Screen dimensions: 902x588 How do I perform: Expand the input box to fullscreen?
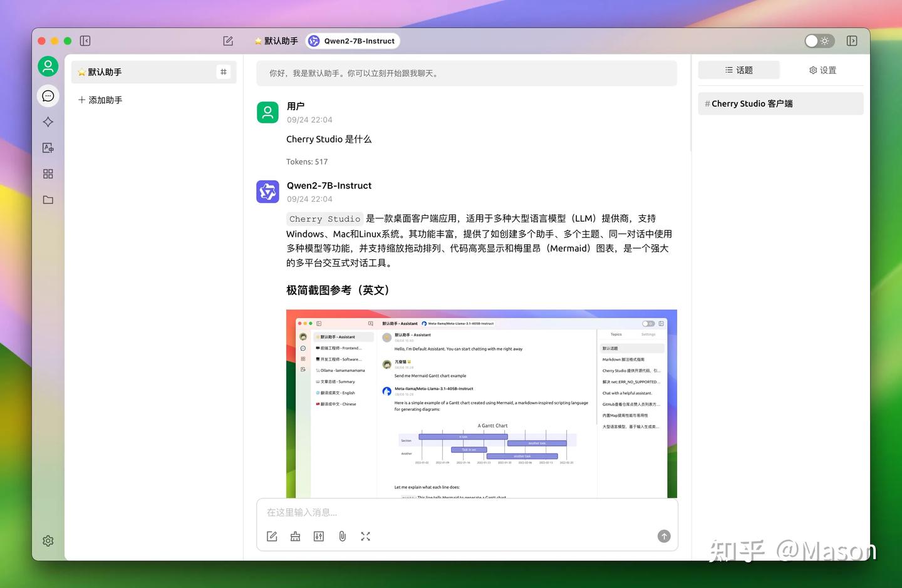(366, 536)
